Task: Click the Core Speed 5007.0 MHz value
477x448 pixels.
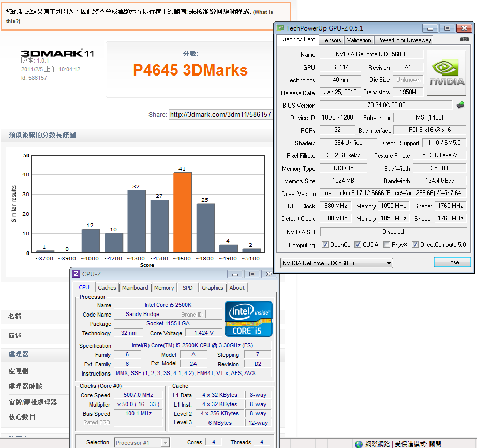Action: pos(139,395)
